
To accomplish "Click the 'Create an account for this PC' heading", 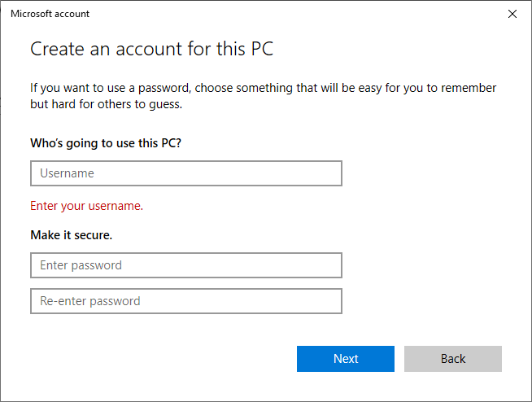I will [151, 49].
